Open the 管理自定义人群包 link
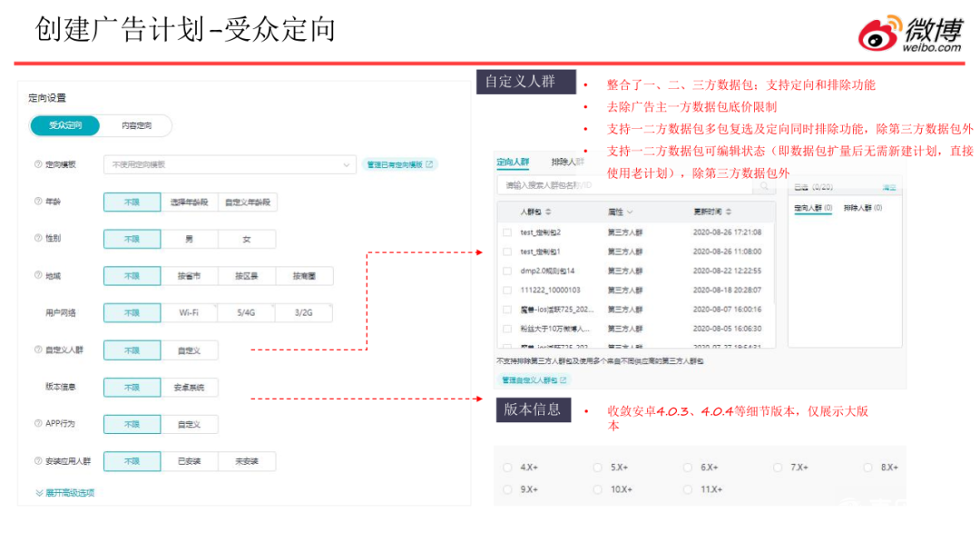Screen dimensions: 980x552 tap(534, 379)
